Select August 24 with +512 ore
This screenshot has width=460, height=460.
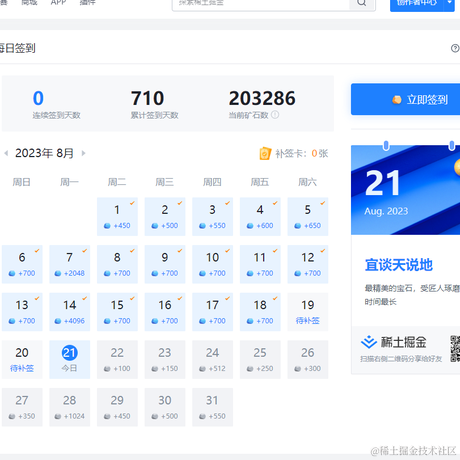click(213, 360)
